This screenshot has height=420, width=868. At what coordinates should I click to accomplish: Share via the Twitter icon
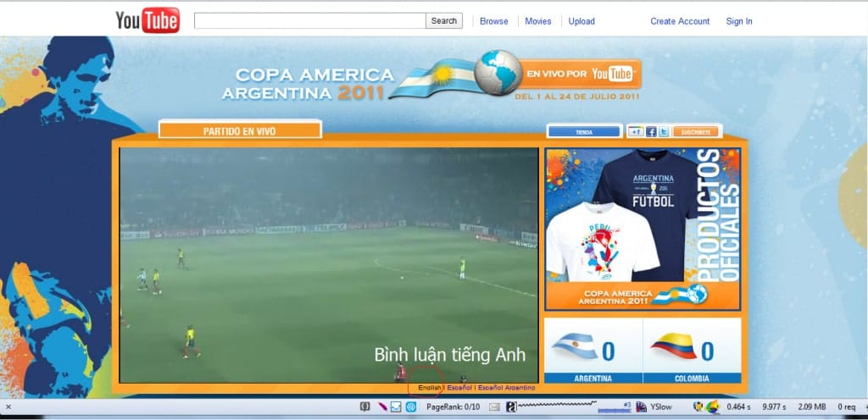(x=664, y=132)
